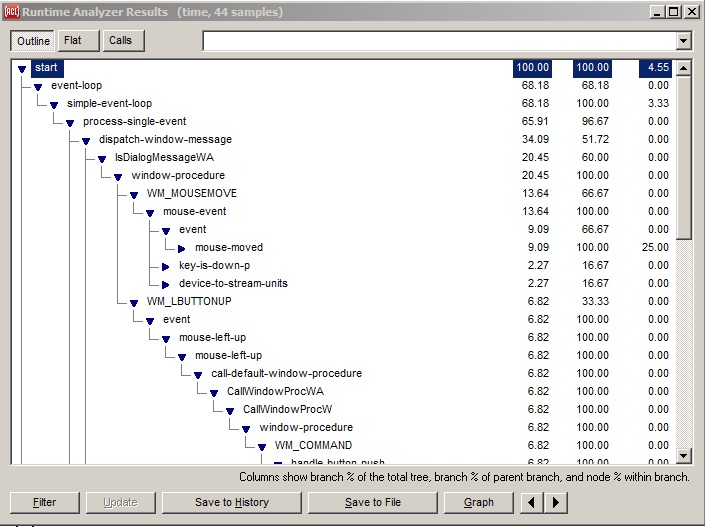705x527 pixels.
Task: Click the next history arrow button
Action: 556,502
